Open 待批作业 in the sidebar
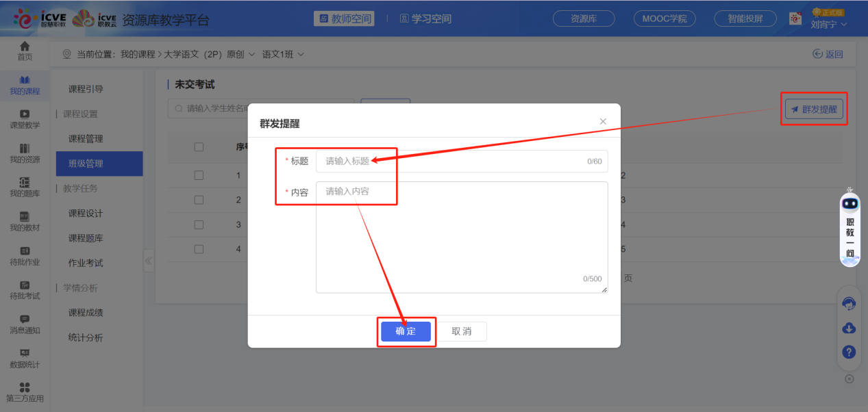Image resolution: width=868 pixels, height=412 pixels. point(25,255)
